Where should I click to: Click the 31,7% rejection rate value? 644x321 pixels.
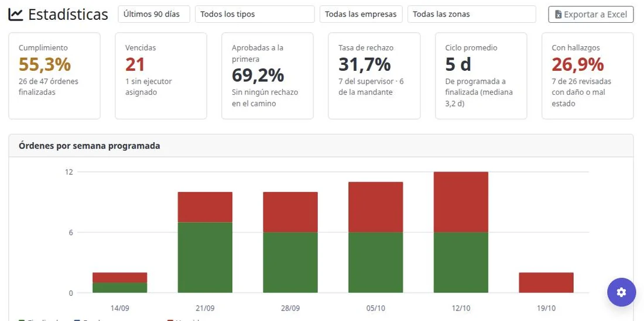pyautogui.click(x=365, y=64)
